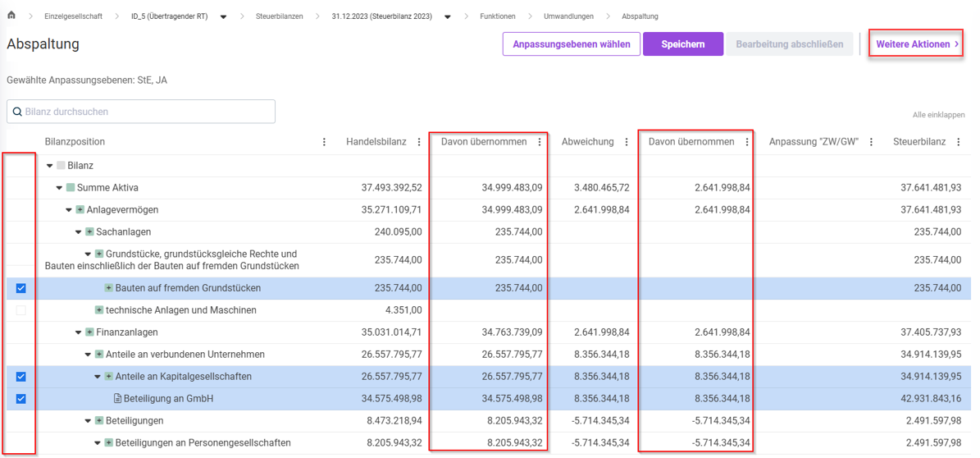Image resolution: width=980 pixels, height=458 pixels.
Task: Click the plus icon beside Sachanlagen
Action: coord(89,232)
